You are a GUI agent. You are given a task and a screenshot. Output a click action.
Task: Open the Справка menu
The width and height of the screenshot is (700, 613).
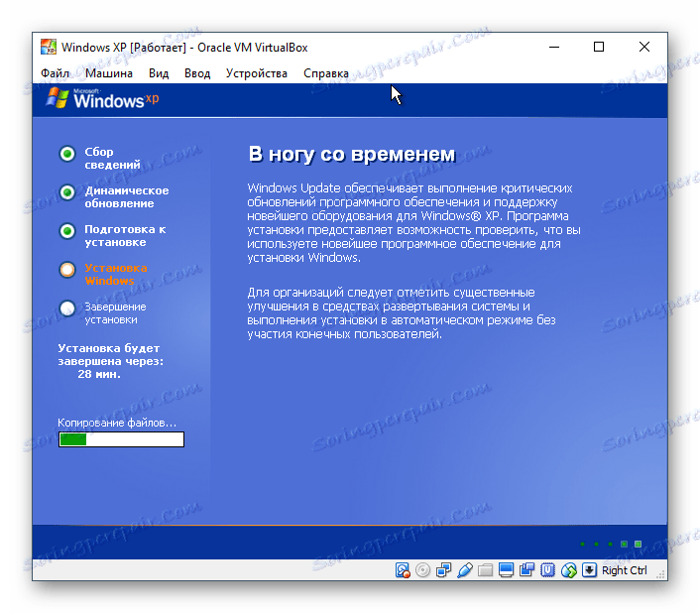326,73
